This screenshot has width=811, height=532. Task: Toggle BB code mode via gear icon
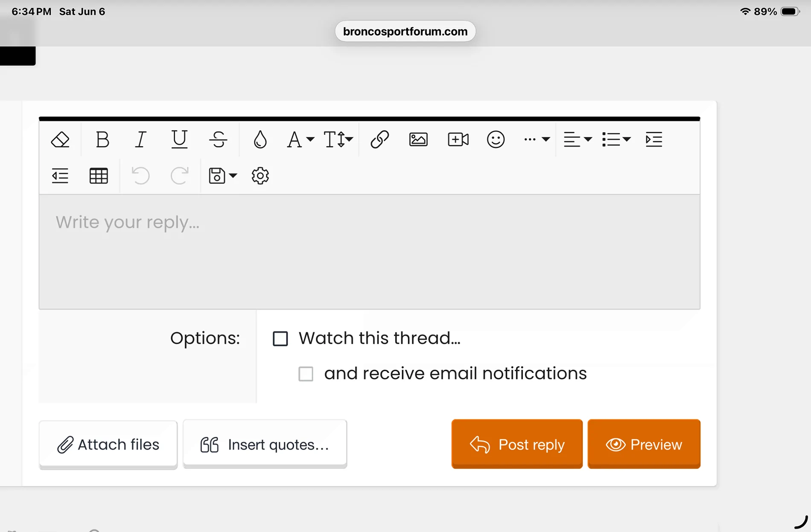pos(260,176)
